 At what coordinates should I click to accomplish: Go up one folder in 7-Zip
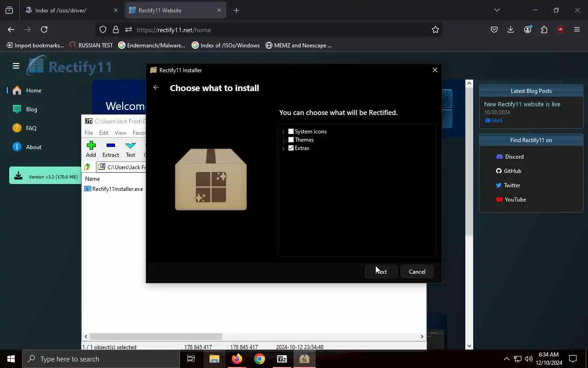pos(87,167)
